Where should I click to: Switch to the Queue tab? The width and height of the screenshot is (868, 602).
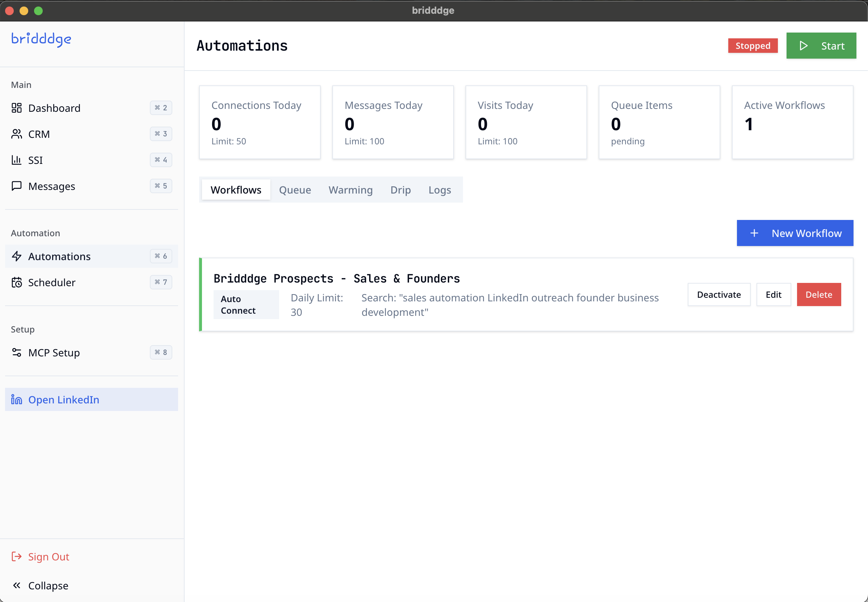[x=295, y=190]
